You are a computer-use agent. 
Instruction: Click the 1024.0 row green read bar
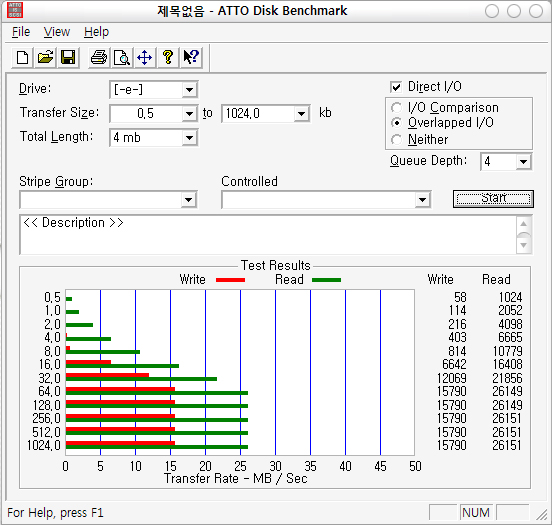click(x=157, y=447)
